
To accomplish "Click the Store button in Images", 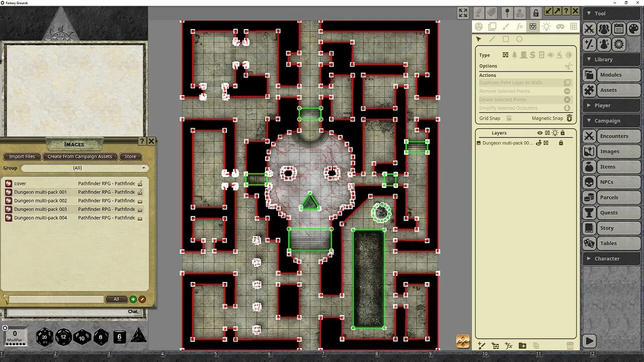I will [130, 157].
